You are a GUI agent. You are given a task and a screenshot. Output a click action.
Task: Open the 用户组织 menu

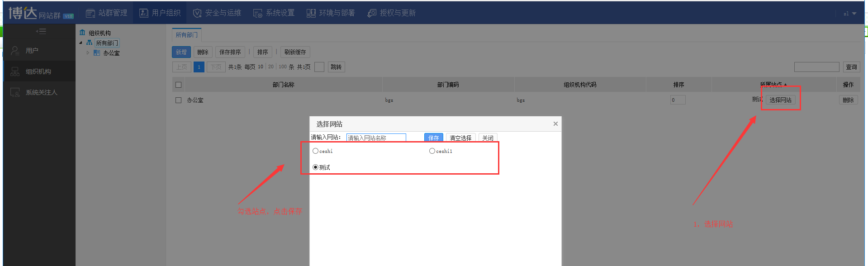[160, 13]
